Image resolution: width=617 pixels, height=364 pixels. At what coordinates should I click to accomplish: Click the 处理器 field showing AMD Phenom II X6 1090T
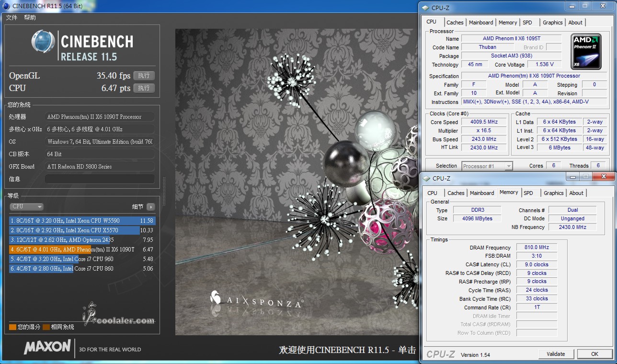[x=100, y=117]
